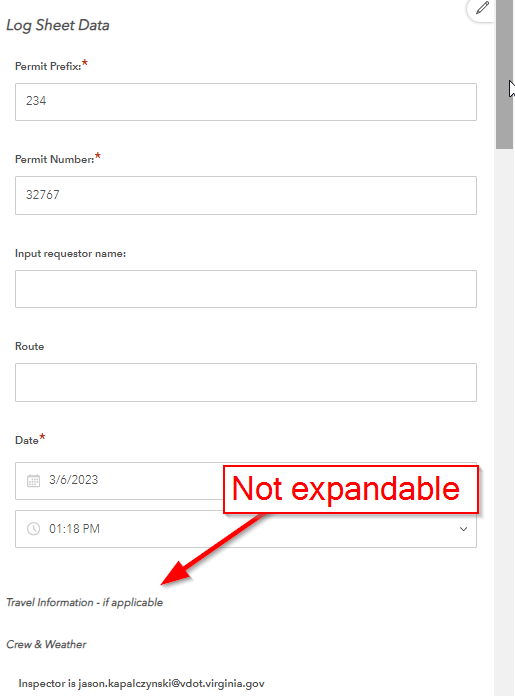Screen dimensions: 515x696
Task: Click the vertical scrollbar thumb
Action: tap(504, 75)
